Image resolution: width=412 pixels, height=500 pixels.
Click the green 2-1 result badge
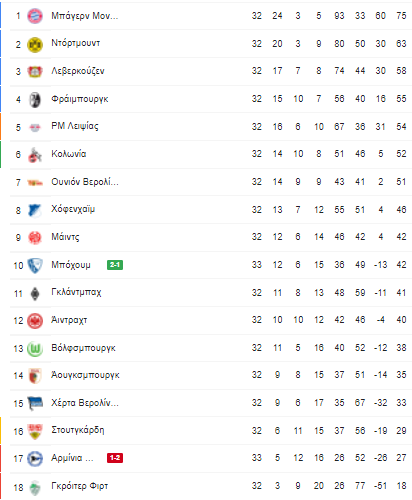[115, 265]
